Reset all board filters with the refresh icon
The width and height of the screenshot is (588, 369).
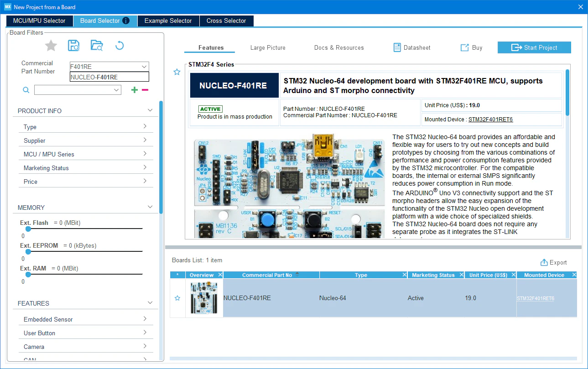click(120, 46)
